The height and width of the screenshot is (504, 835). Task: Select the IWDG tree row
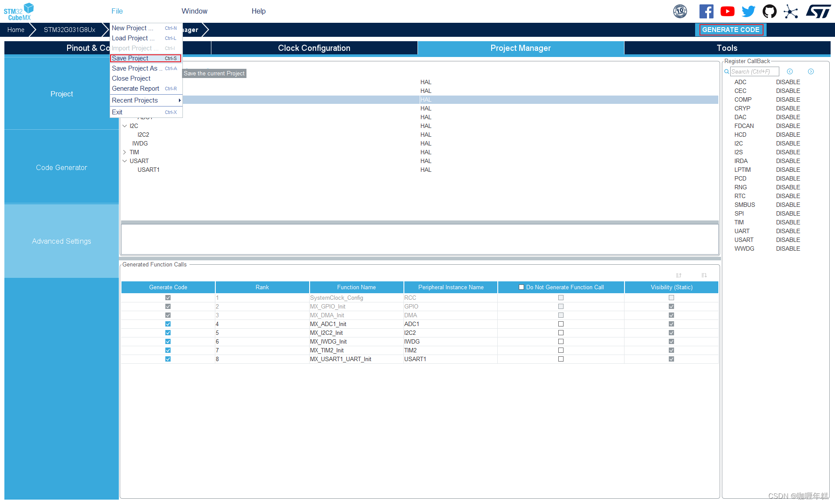tap(140, 143)
